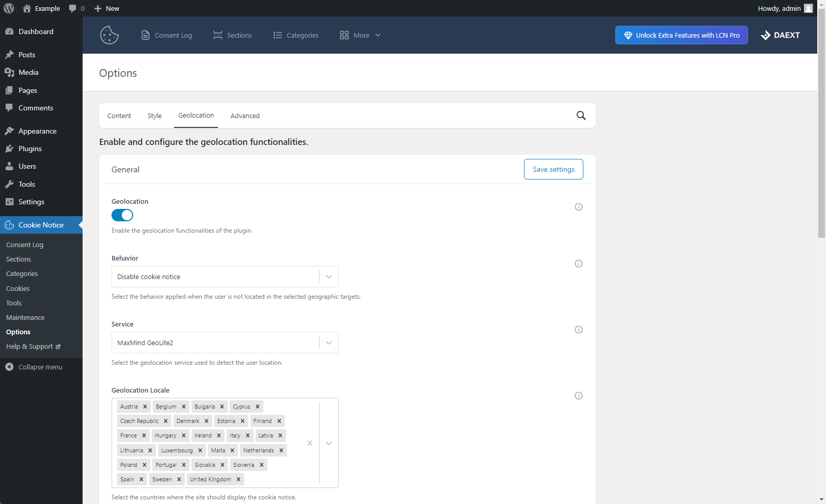Image resolution: width=826 pixels, height=504 pixels.
Task: Remove France from the locale list
Action: tap(144, 435)
